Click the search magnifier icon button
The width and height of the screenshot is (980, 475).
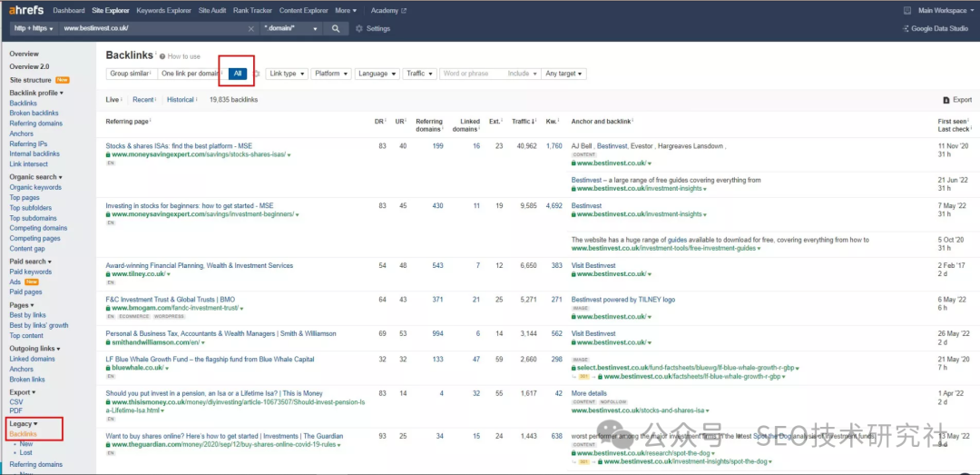click(336, 28)
